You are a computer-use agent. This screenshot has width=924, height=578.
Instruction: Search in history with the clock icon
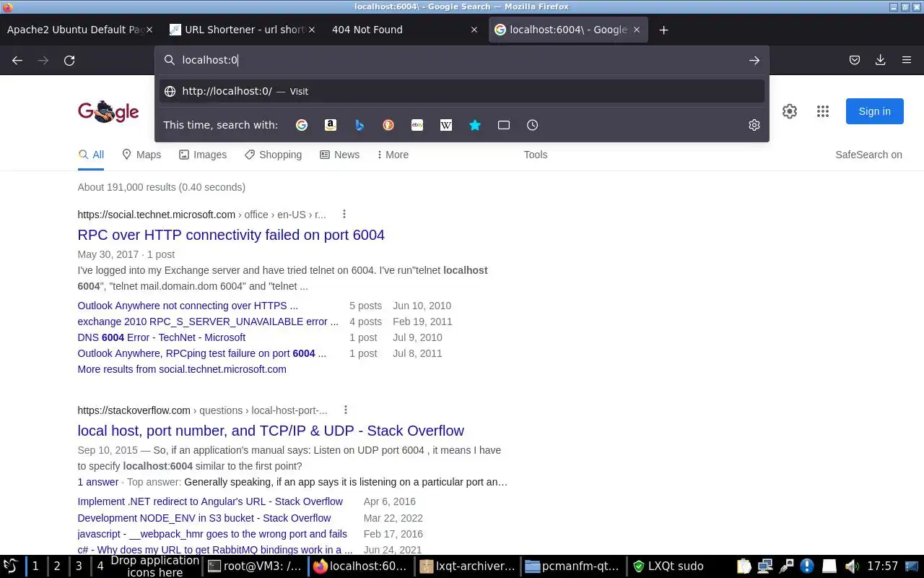pyautogui.click(x=533, y=125)
